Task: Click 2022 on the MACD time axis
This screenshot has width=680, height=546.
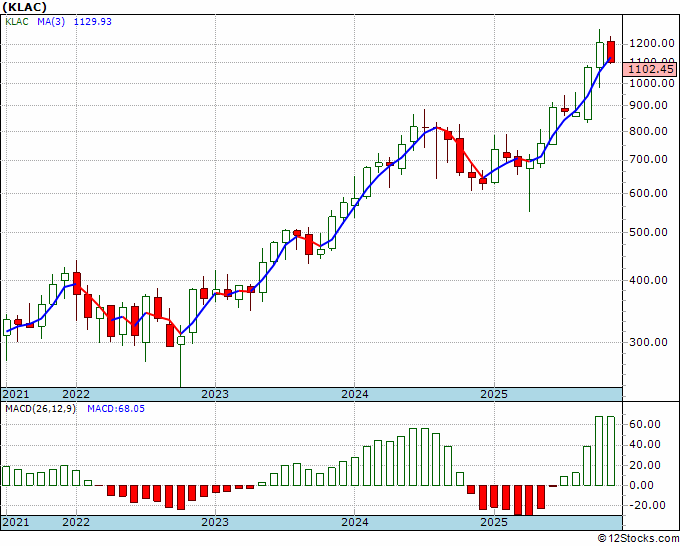Action: click(76, 522)
